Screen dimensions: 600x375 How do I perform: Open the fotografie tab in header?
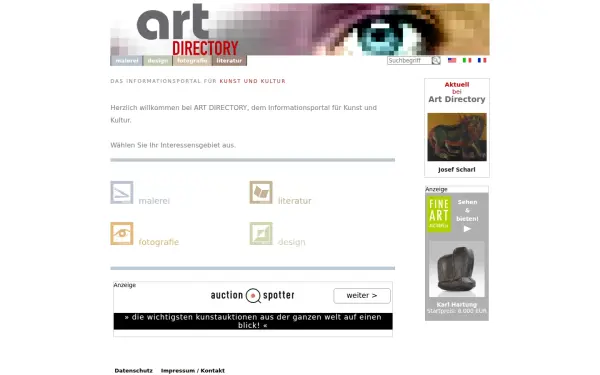click(x=192, y=61)
